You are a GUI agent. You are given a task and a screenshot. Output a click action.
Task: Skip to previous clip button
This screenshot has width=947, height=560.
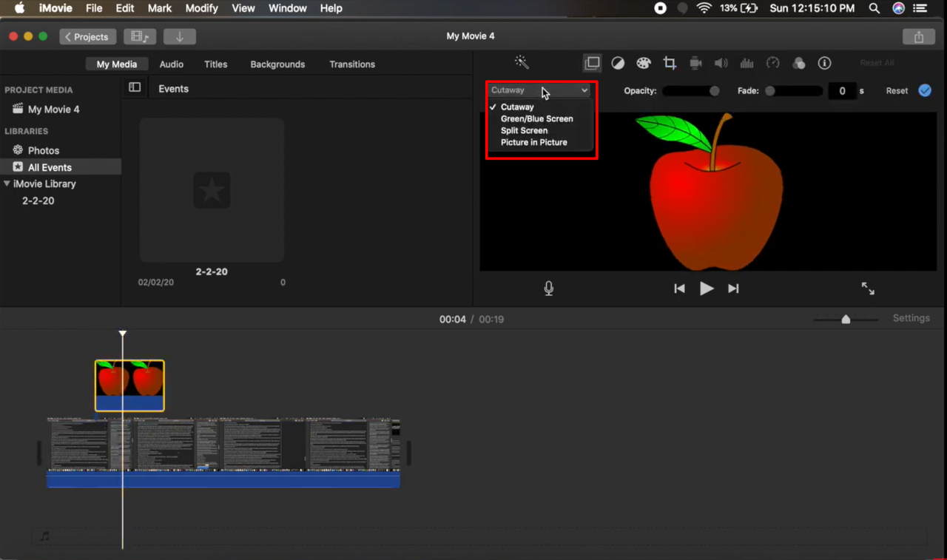point(679,289)
